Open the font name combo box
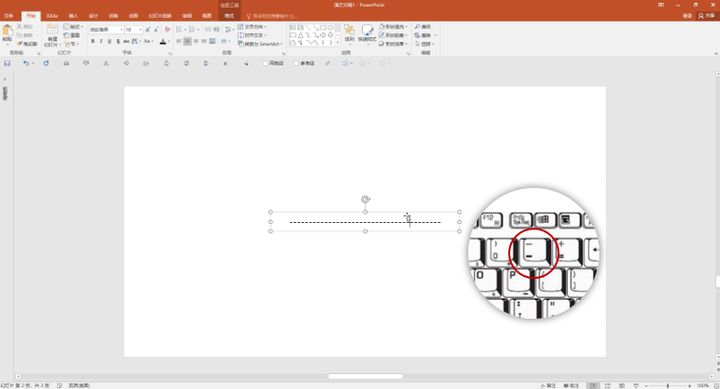The height and width of the screenshot is (389, 720). [107, 29]
